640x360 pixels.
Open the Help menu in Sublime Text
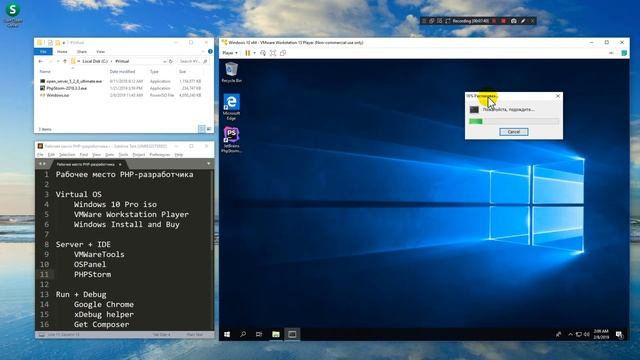(x=179, y=155)
